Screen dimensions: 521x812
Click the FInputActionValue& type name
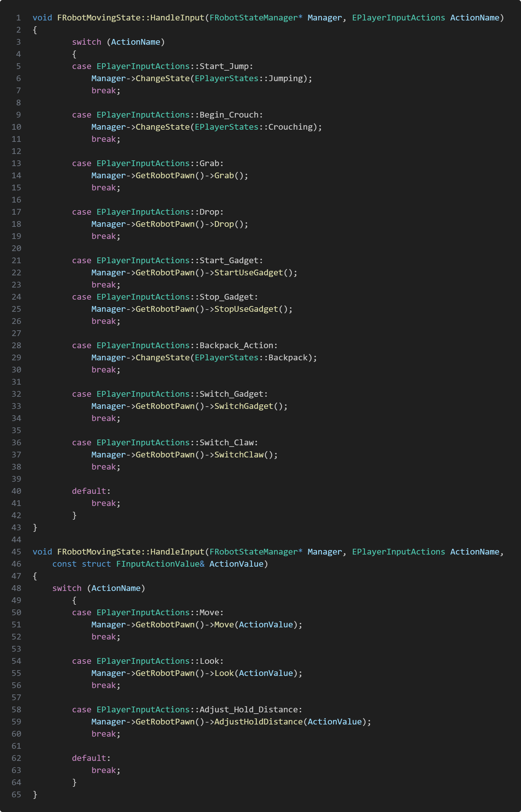(160, 564)
